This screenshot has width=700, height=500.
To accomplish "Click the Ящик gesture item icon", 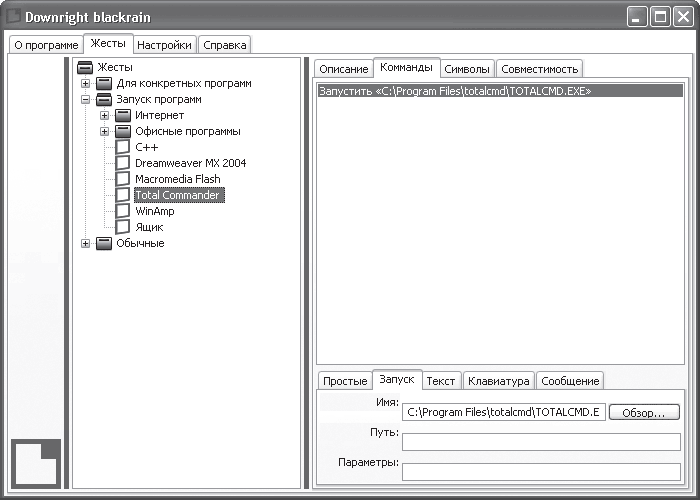I will [123, 227].
